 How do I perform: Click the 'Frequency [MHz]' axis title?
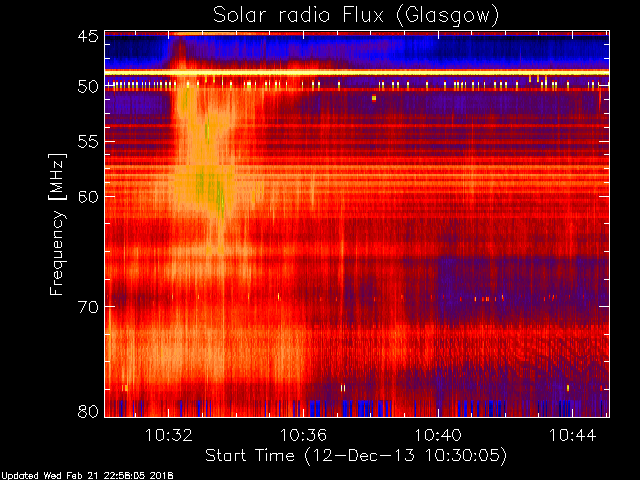57,224
